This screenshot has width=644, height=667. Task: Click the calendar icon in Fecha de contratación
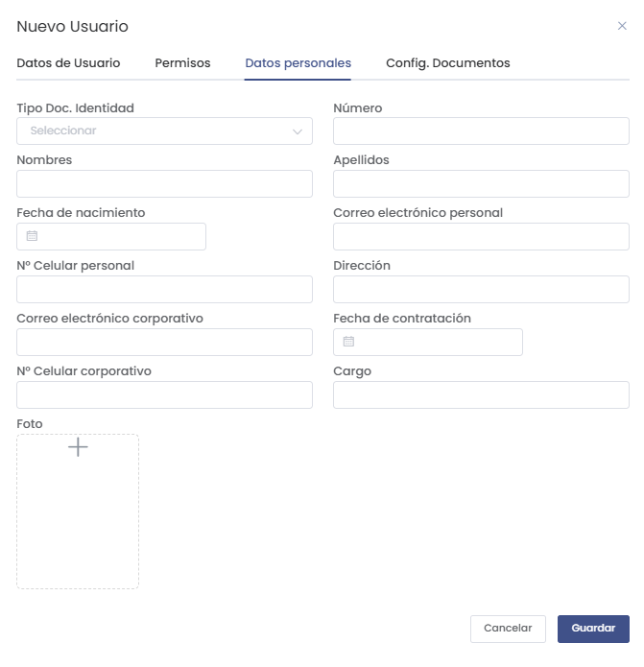348,342
